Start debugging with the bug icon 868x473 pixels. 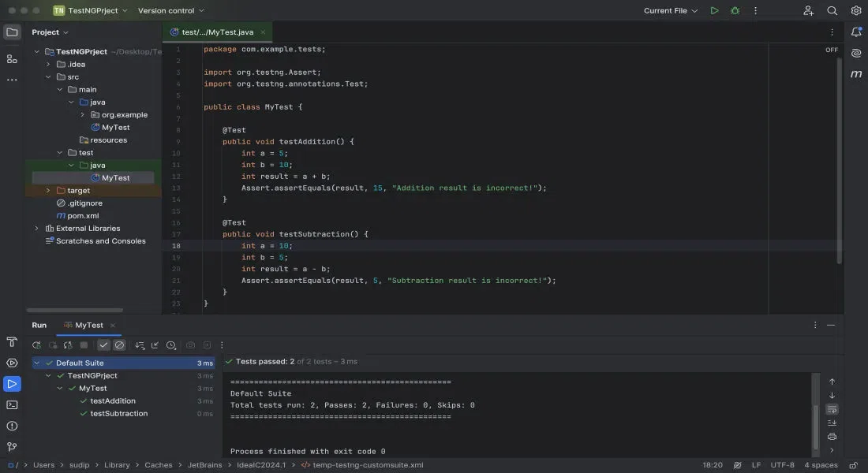[735, 10]
